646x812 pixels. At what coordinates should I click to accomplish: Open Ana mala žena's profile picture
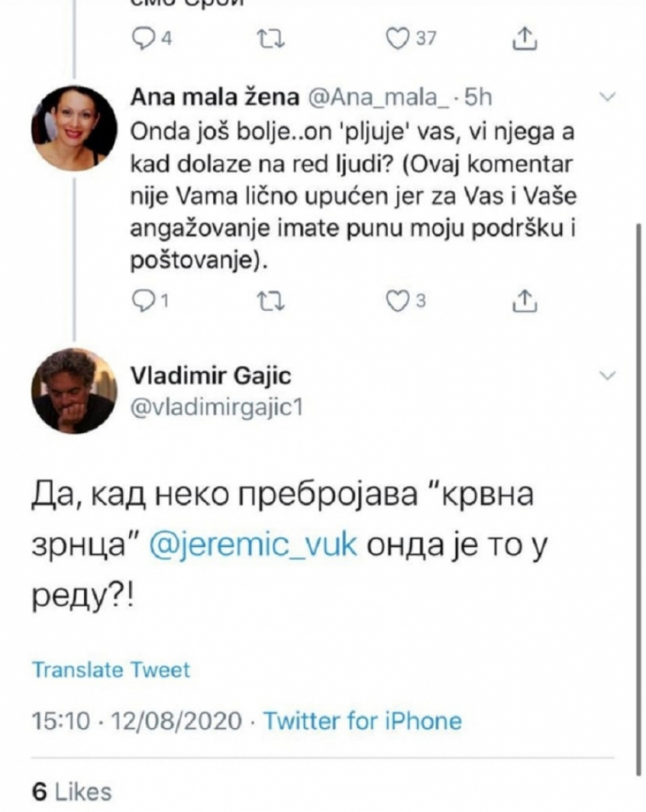point(75,127)
